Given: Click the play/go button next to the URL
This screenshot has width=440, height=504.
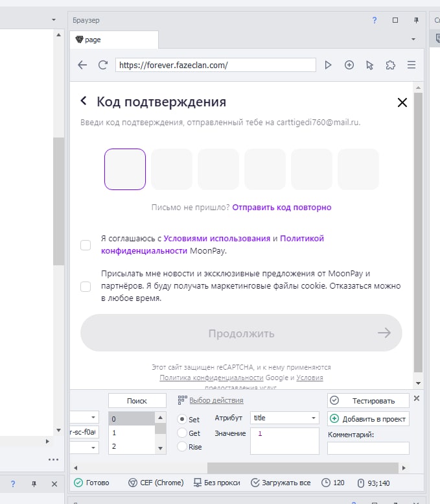Looking at the screenshot, I should pos(328,66).
